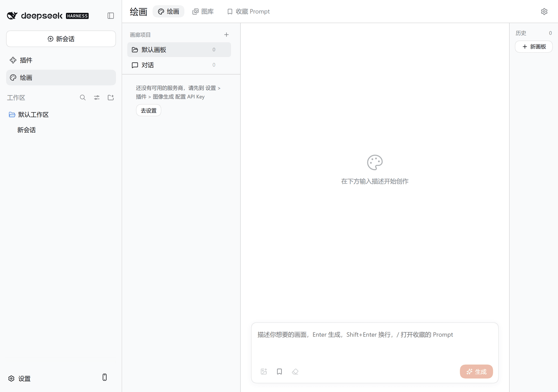Create a new workspace folder icon
The width and height of the screenshot is (558, 392).
point(111,98)
